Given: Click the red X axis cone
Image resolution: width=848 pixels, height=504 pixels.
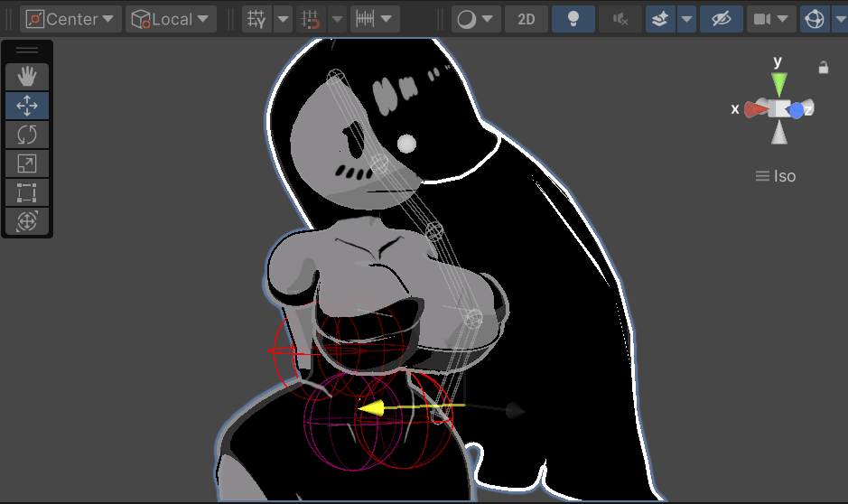Looking at the screenshot, I should 756,109.
